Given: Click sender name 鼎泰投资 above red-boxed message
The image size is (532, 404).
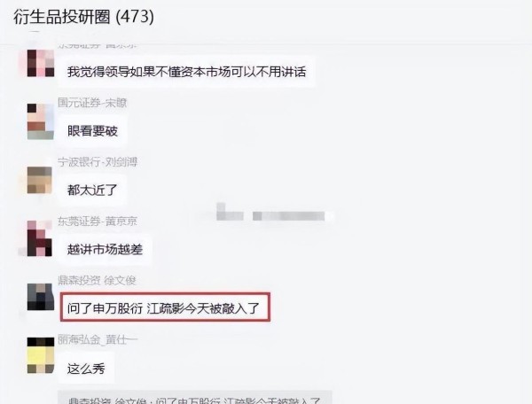Looking at the screenshot, I should tap(97, 280).
